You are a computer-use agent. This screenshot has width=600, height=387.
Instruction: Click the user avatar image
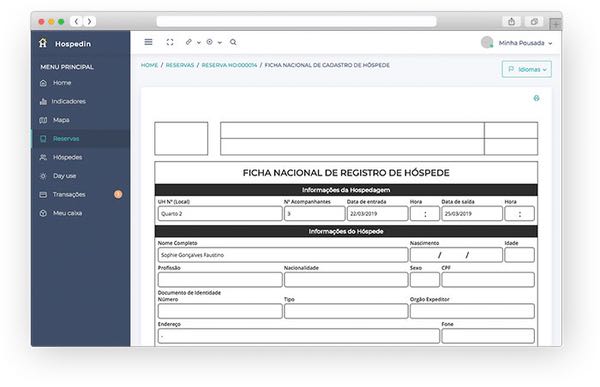click(487, 42)
